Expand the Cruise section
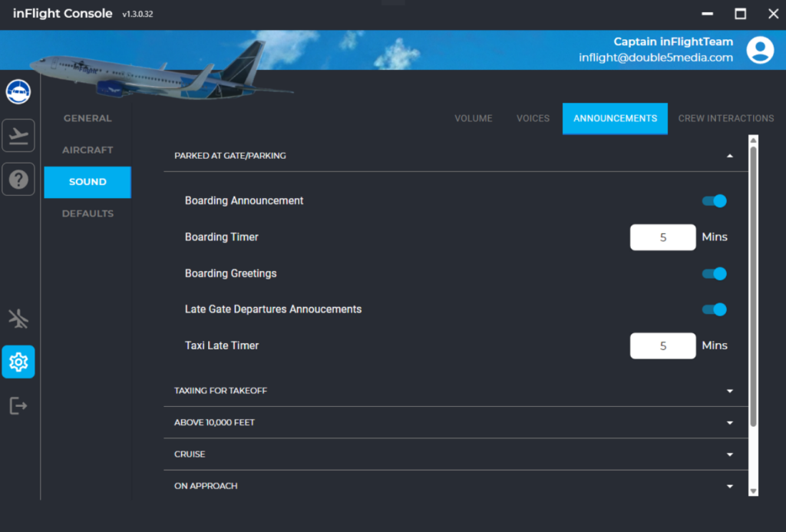Screen dimensions: 786x532 [456, 454]
